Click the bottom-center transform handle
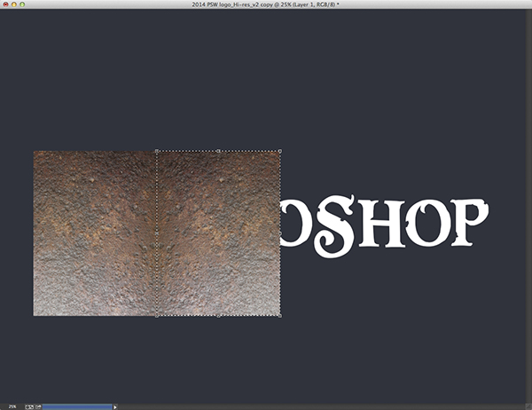The height and width of the screenshot is (410, 532). (219, 314)
